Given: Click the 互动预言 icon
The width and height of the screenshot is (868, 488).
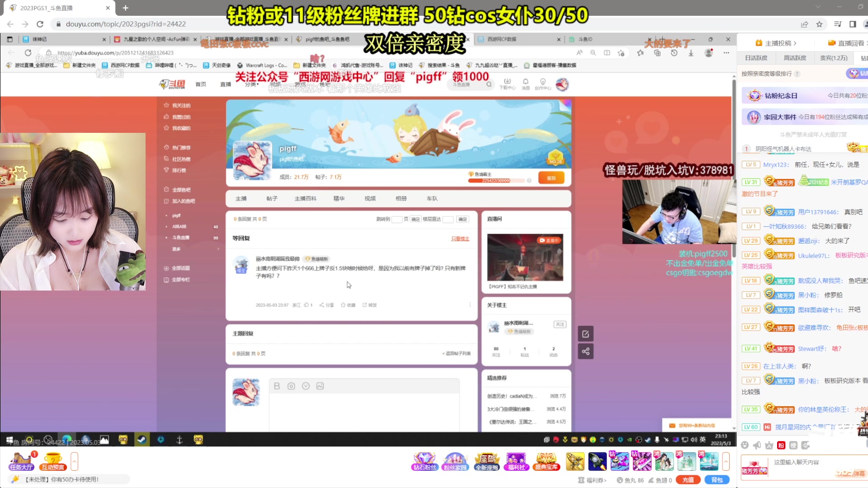Looking at the screenshot, I should [x=52, y=461].
